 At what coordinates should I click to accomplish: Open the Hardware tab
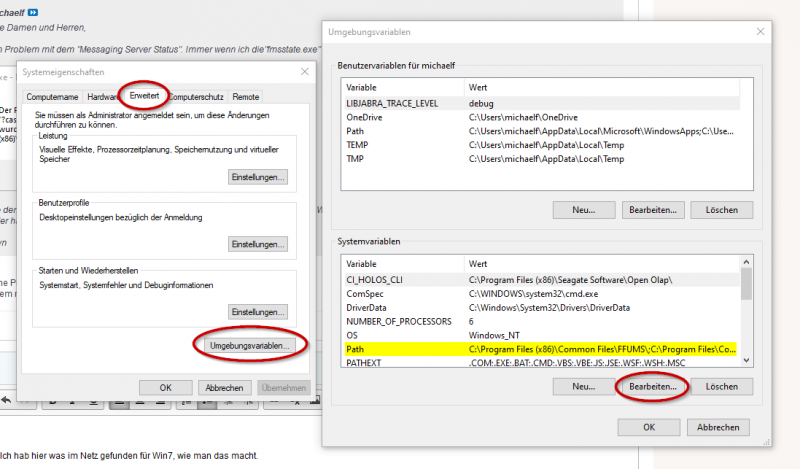(101, 97)
